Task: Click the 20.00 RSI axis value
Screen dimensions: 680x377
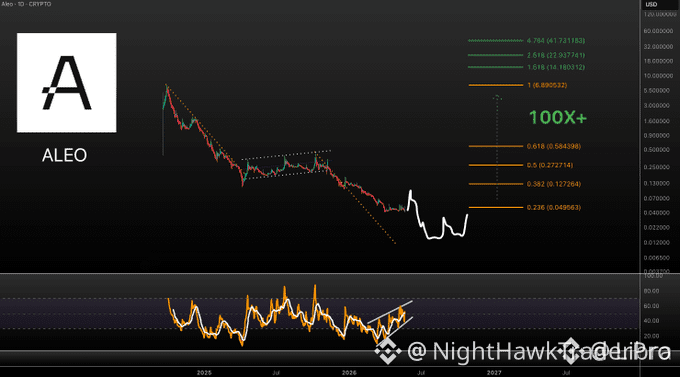Action: point(652,336)
